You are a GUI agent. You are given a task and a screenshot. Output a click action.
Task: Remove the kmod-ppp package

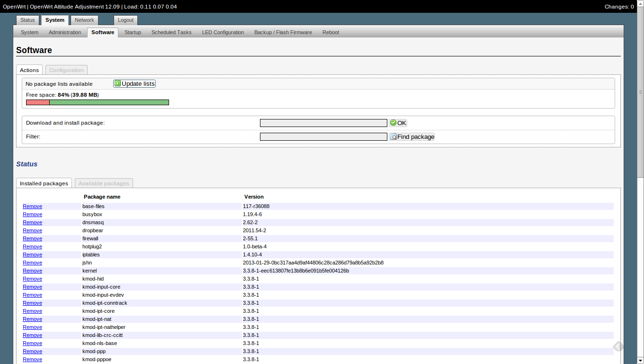32,351
